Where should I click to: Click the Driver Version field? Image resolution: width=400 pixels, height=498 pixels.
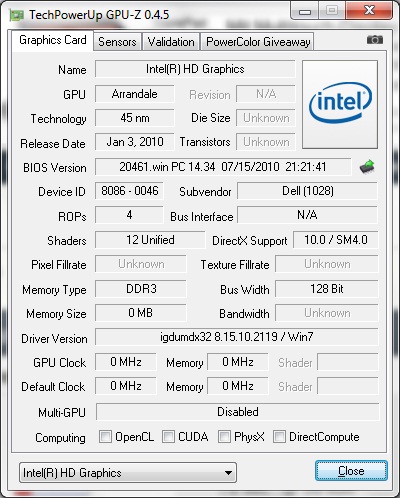[237, 337]
